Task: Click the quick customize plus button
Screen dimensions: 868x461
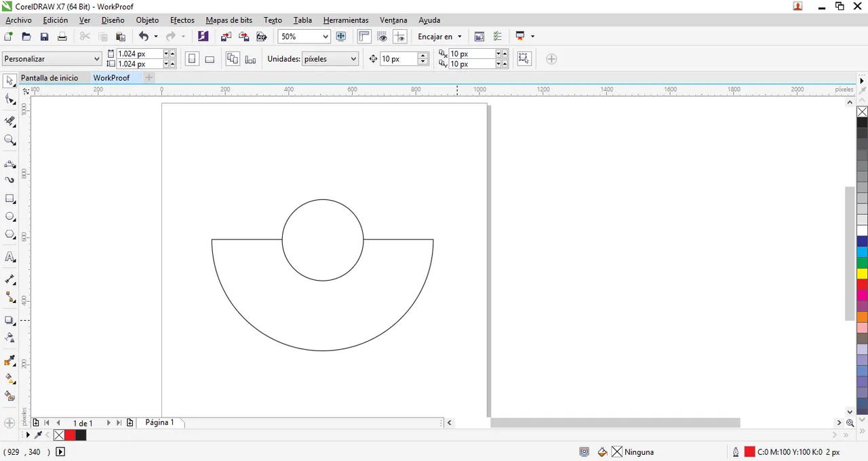Action: (551, 59)
